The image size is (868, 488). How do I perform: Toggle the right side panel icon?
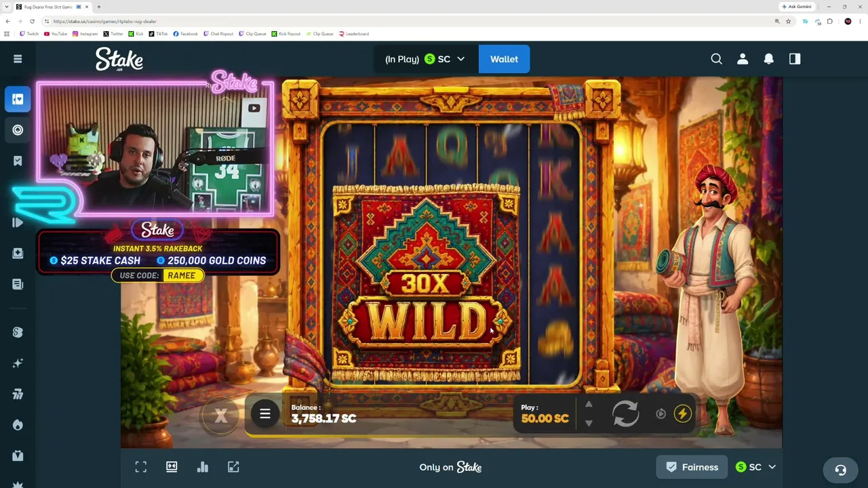(795, 59)
